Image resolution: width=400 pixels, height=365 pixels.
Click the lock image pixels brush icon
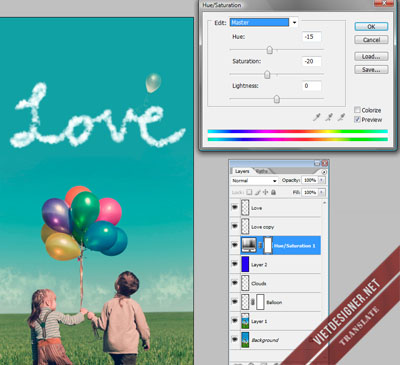click(x=257, y=192)
